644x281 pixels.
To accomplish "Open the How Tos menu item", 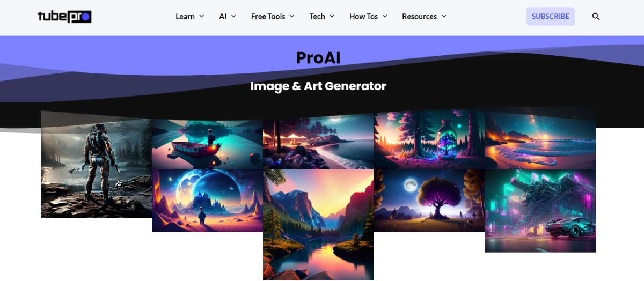I will tap(368, 17).
